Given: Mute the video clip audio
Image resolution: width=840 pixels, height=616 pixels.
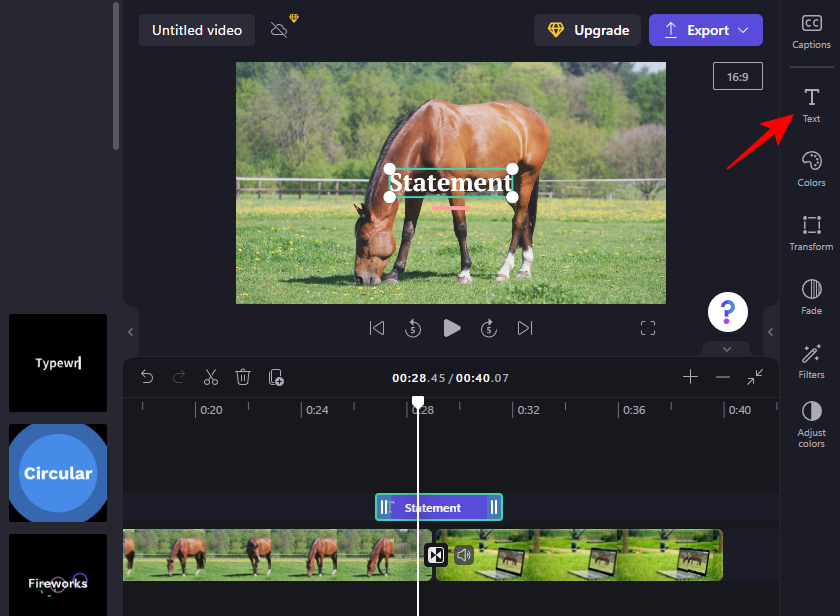Looking at the screenshot, I should pyautogui.click(x=463, y=554).
